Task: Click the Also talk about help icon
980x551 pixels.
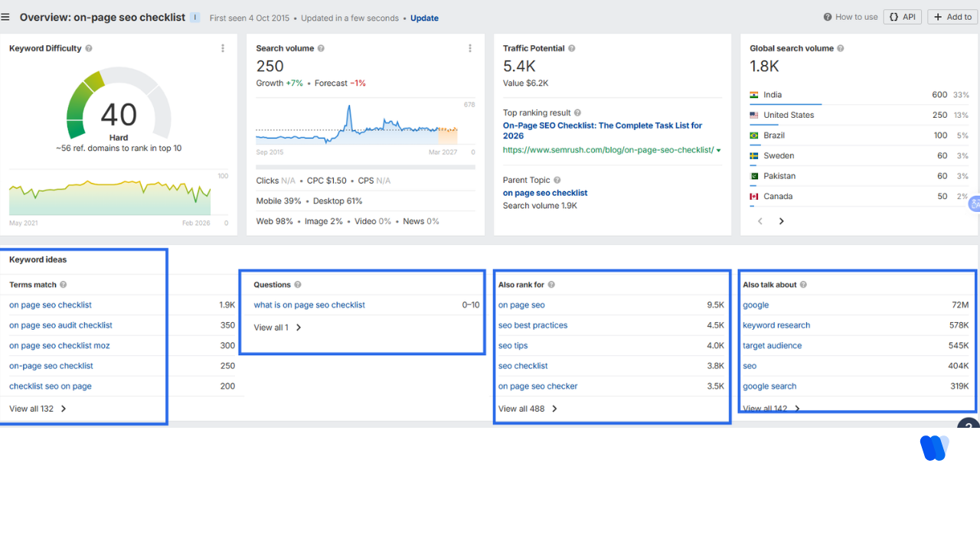Action: click(x=803, y=285)
